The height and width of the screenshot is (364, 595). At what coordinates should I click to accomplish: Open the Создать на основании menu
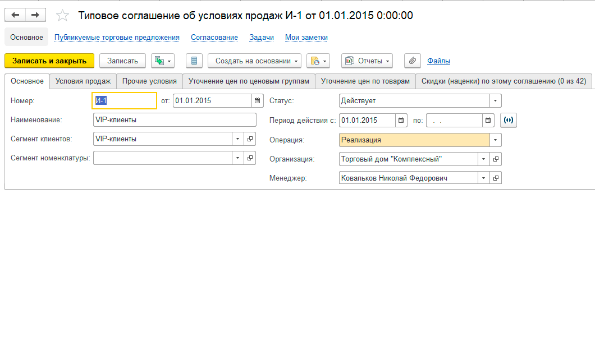255,61
